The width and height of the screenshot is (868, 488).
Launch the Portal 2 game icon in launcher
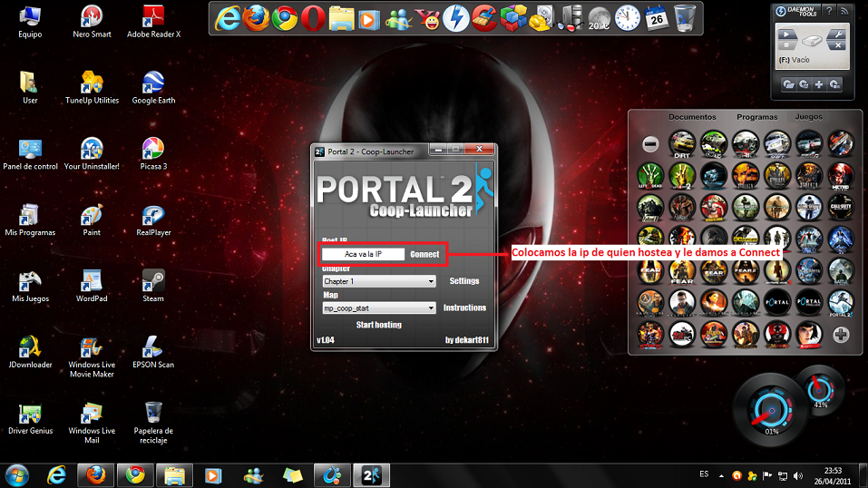841,302
